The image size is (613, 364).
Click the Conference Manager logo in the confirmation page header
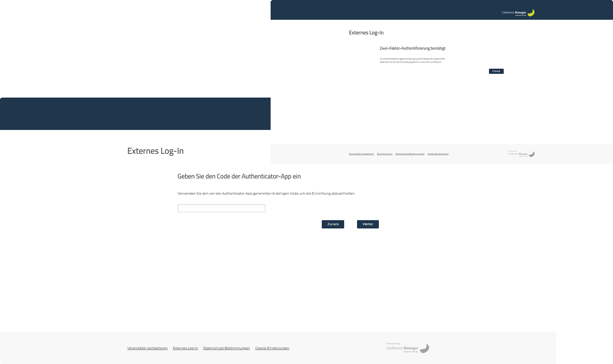pyautogui.click(x=518, y=13)
